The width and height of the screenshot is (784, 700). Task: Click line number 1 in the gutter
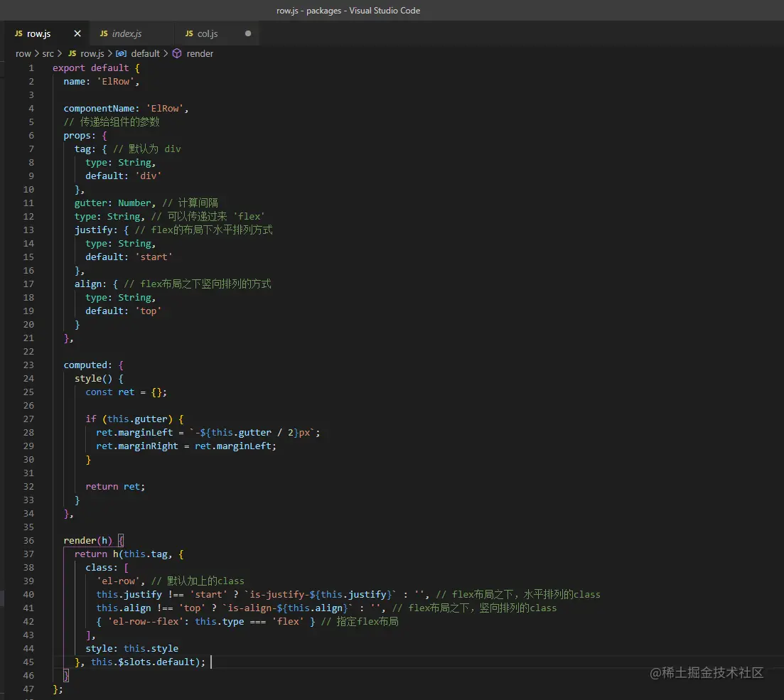31,68
